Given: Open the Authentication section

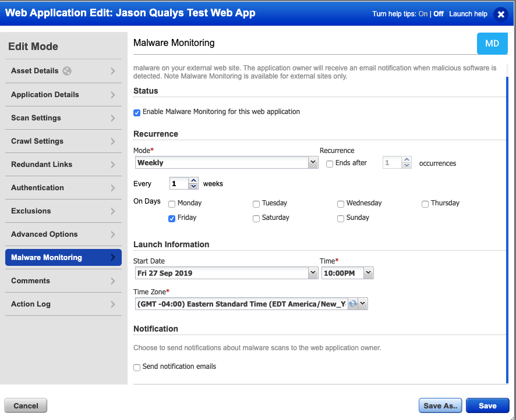Looking at the screenshot, I should click(63, 187).
